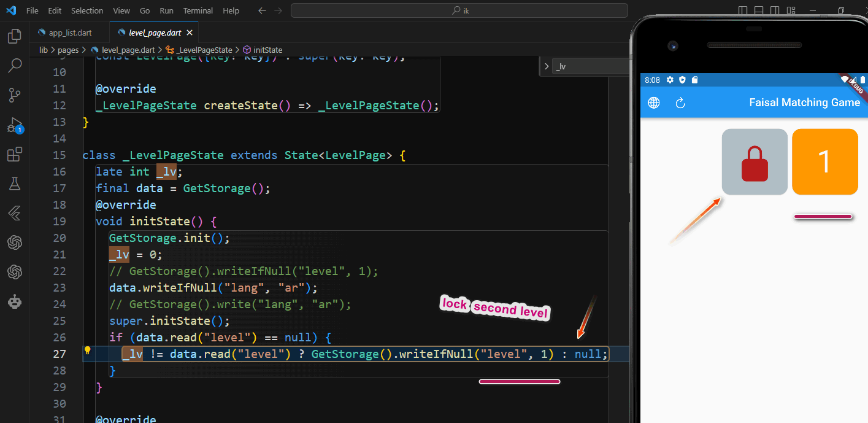Open the pages breadcrumb dropdown
The image size is (868, 423).
(68, 50)
